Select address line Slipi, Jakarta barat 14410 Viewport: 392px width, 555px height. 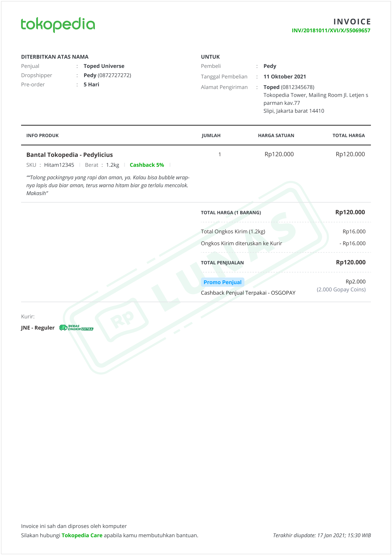coord(294,111)
